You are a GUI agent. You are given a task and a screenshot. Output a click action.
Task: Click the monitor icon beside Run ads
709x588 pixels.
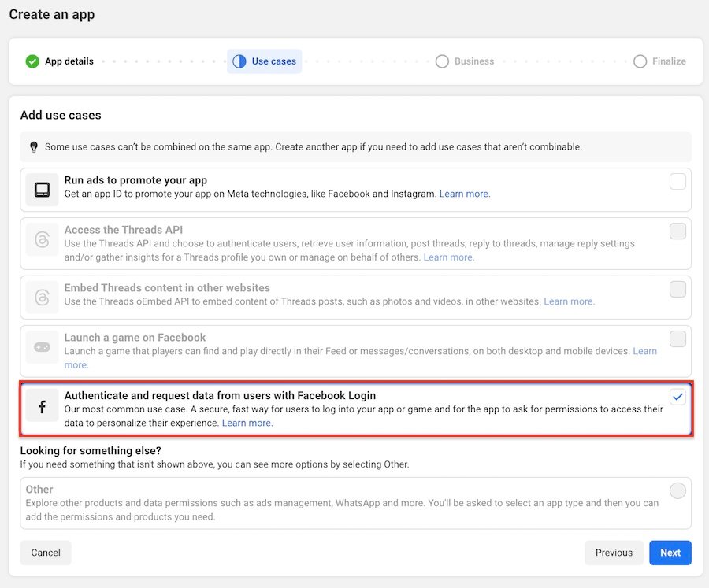[42, 190]
